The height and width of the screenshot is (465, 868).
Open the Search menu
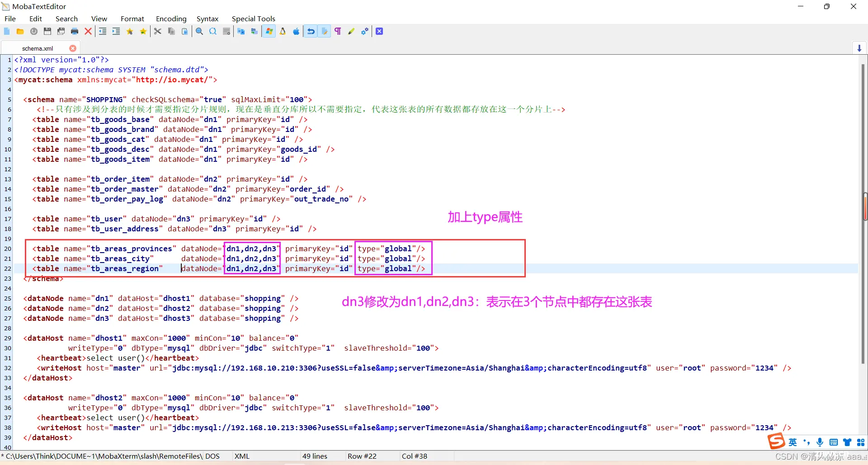(66, 19)
